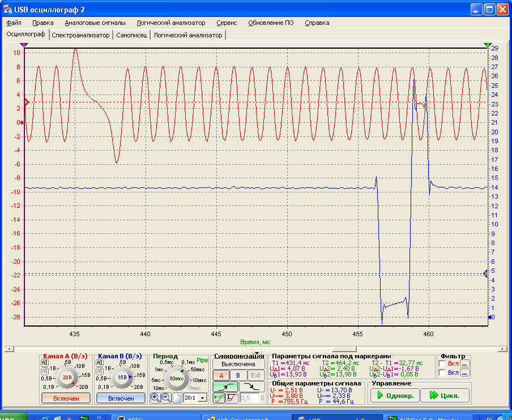Switch to the Логический анализатор tab
Viewport: 512px width, 420px height.
188,35
